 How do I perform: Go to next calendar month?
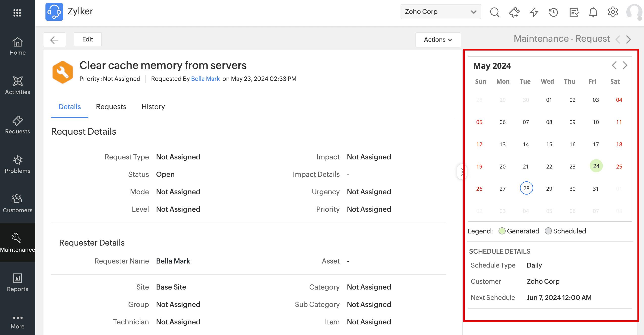click(625, 65)
